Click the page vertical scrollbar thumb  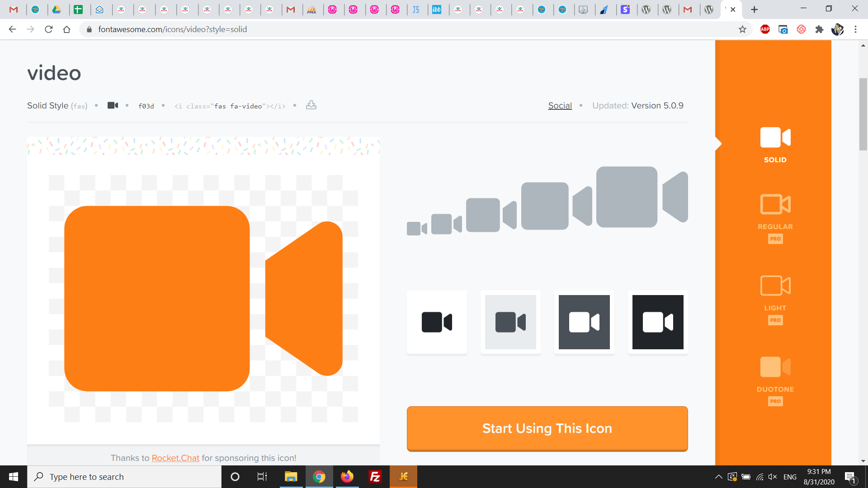point(863,114)
